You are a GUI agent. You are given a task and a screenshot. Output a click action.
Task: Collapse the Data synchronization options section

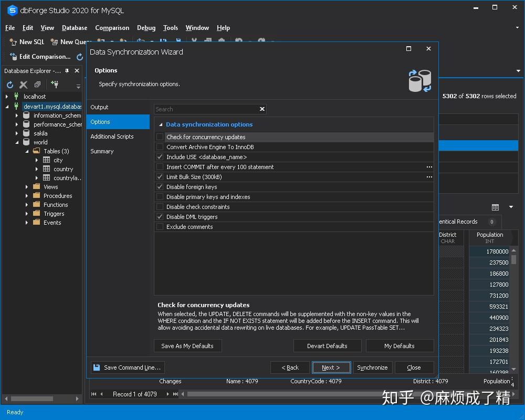click(160, 124)
